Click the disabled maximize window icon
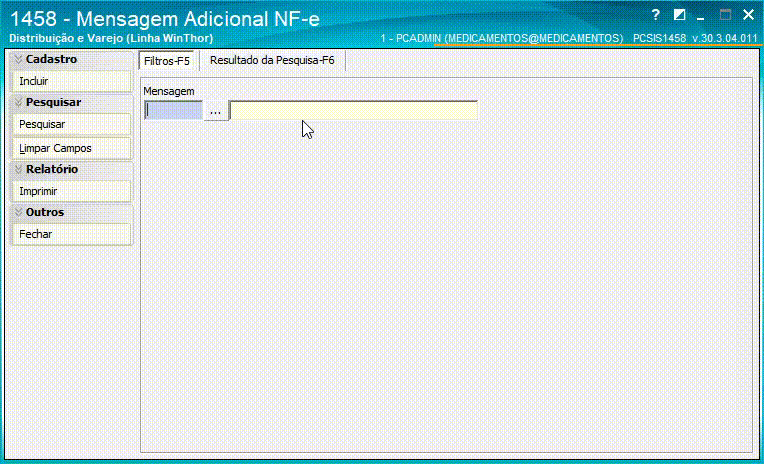This screenshot has height=464, width=764. coord(726,15)
